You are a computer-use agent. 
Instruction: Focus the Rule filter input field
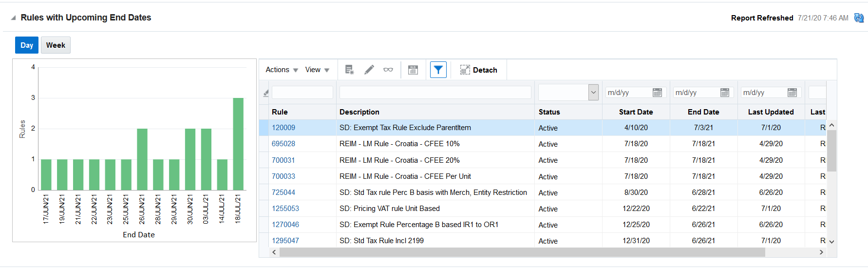click(302, 93)
